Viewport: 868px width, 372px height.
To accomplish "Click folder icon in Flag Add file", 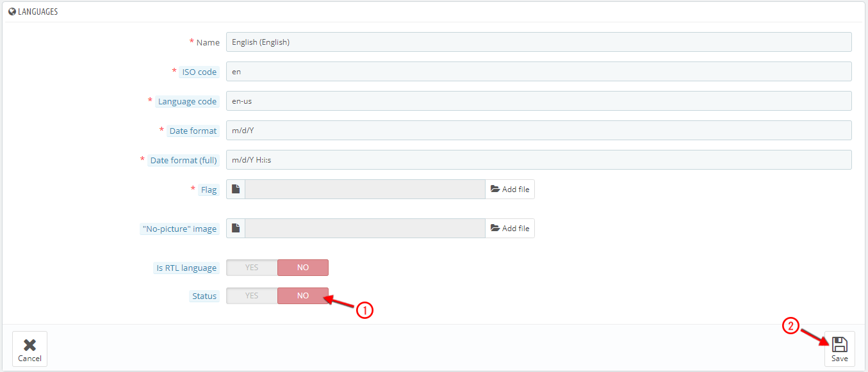I will (x=495, y=190).
